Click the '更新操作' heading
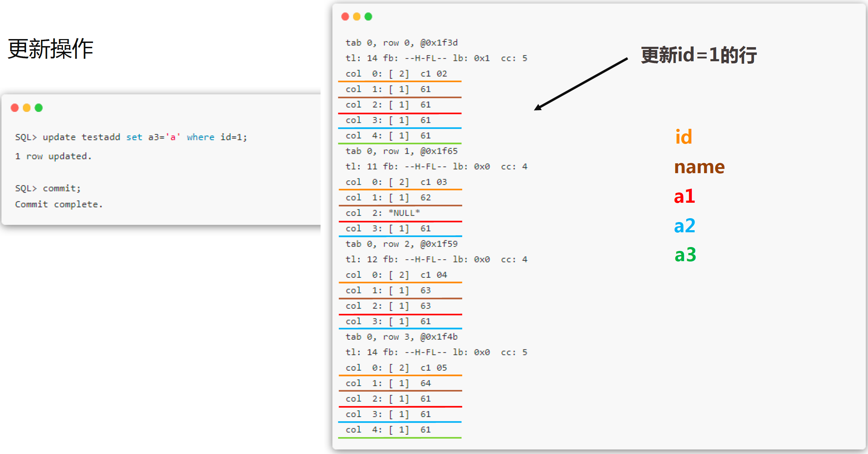The height and width of the screenshot is (454, 868). [x=50, y=49]
